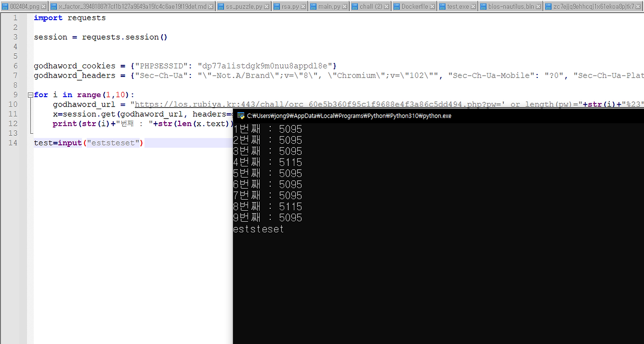Click the file icon on the test.exe tab
This screenshot has width=644, height=344.
click(x=443, y=7)
